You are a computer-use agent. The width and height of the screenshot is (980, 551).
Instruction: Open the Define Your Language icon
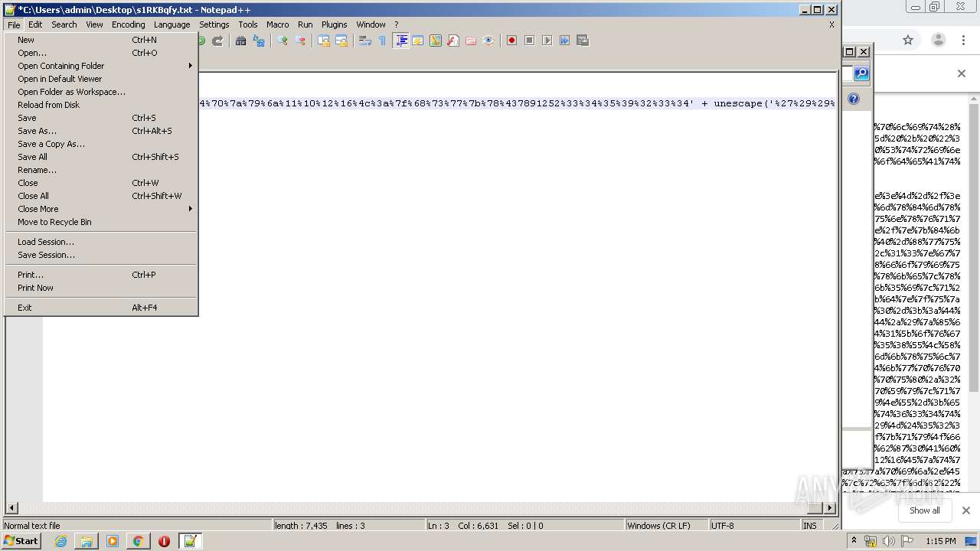418,41
